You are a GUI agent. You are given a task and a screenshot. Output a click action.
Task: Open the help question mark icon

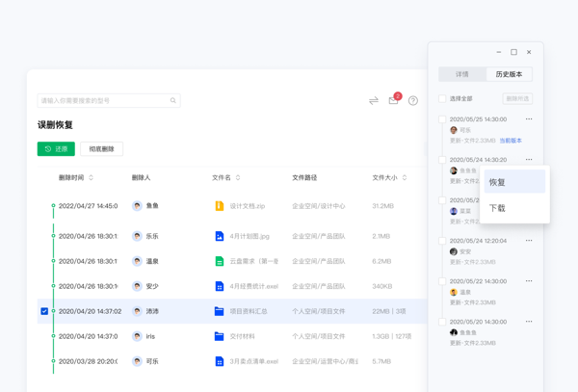click(413, 100)
